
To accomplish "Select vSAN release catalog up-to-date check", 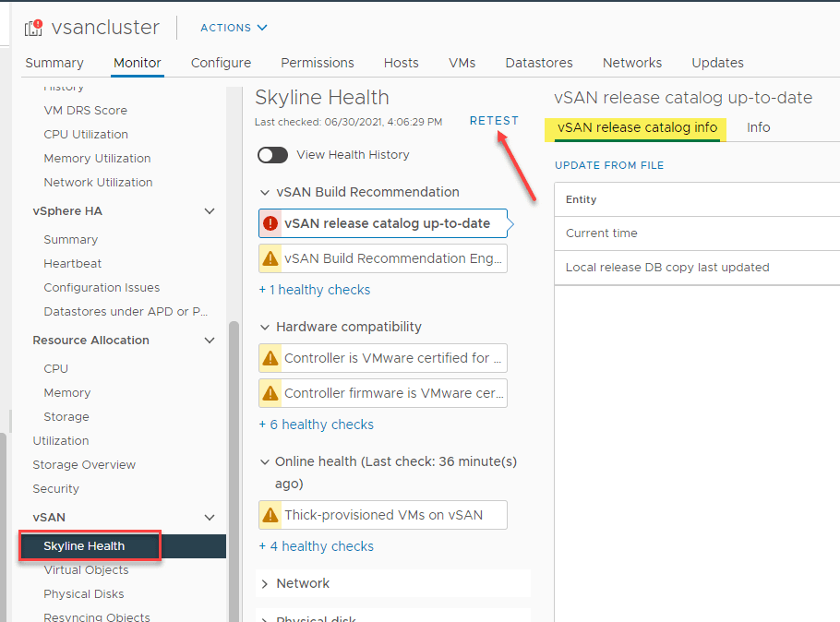I will click(x=382, y=223).
